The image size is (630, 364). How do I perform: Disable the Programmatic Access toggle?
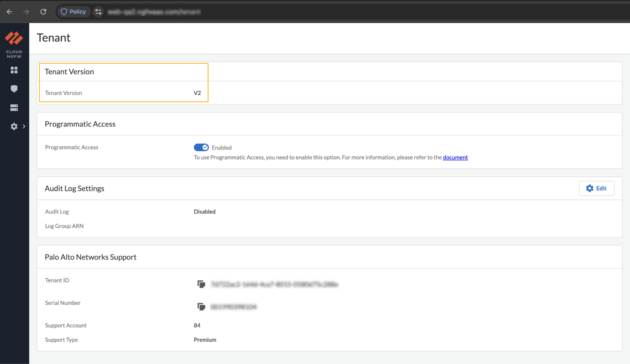(x=201, y=147)
